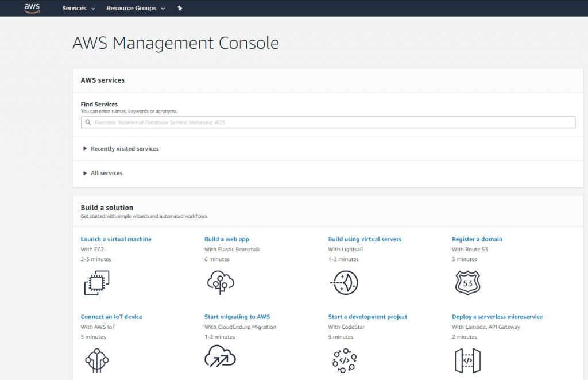Click the pin icon in the top navigation bar
The image size is (588, 380).
(x=180, y=8)
